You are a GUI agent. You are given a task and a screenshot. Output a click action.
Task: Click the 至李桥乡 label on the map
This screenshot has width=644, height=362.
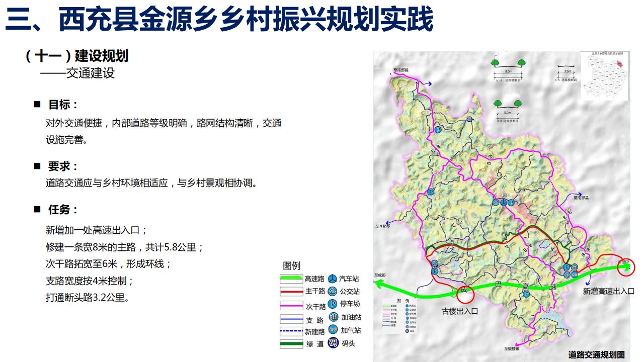(383, 227)
